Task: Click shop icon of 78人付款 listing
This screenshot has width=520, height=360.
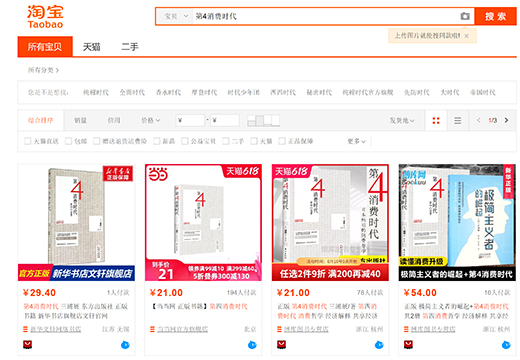Action: 279,329
